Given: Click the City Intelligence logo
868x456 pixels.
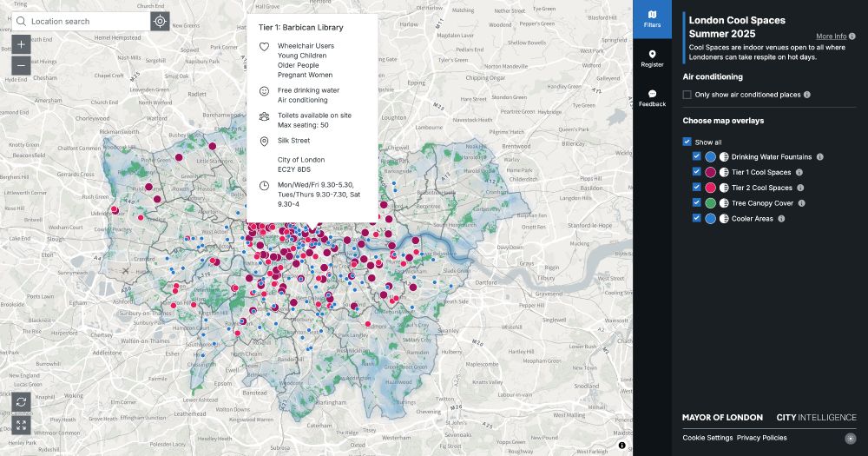Looking at the screenshot, I should coord(817,417).
